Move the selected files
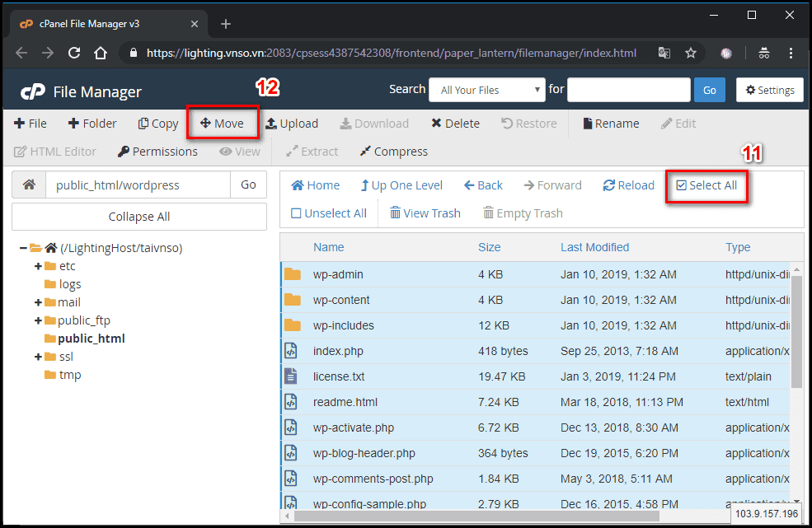 pos(222,124)
